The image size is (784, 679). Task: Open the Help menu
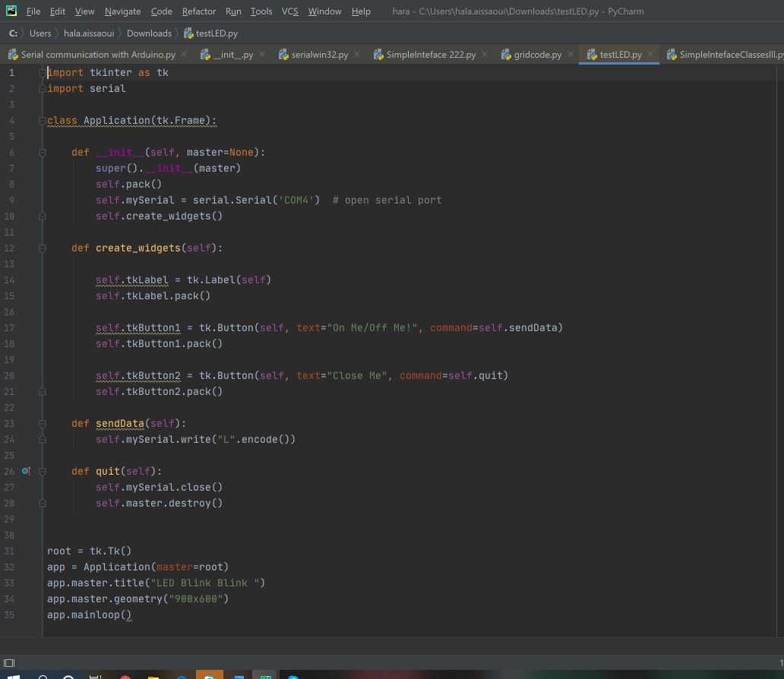pos(361,11)
